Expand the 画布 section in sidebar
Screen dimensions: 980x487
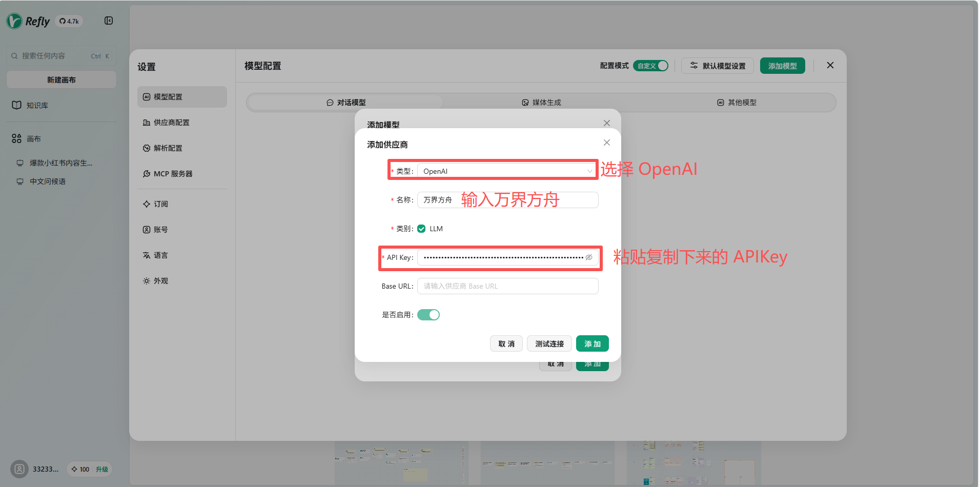[x=34, y=139]
